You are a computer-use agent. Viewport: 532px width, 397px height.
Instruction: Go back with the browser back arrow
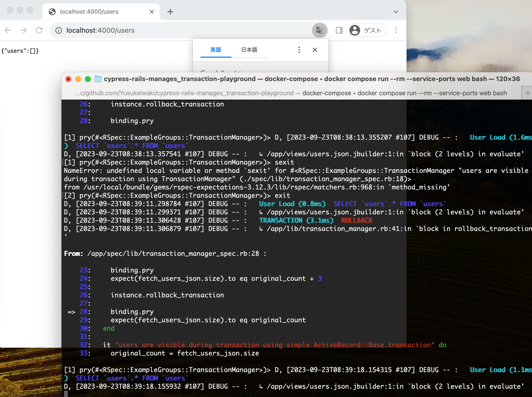[x=8, y=30]
